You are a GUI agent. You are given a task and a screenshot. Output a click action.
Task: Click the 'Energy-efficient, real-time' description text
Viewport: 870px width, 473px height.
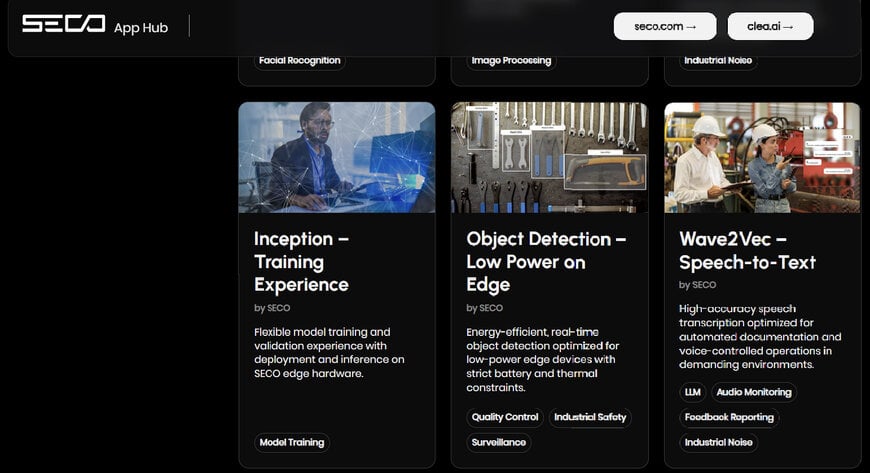point(543,360)
